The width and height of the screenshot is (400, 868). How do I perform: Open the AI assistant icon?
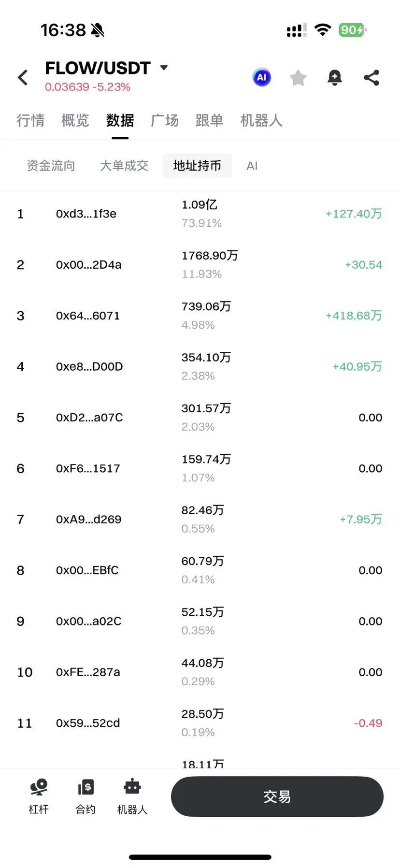261,77
